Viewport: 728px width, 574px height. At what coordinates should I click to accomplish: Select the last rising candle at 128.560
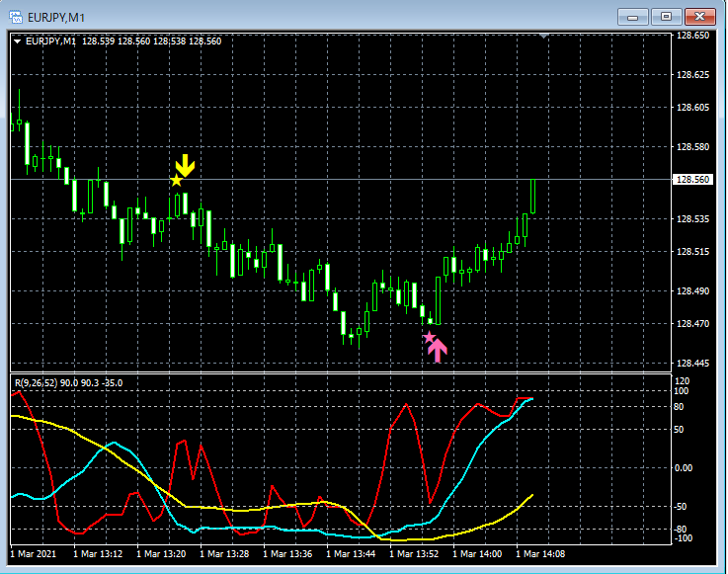[533, 196]
